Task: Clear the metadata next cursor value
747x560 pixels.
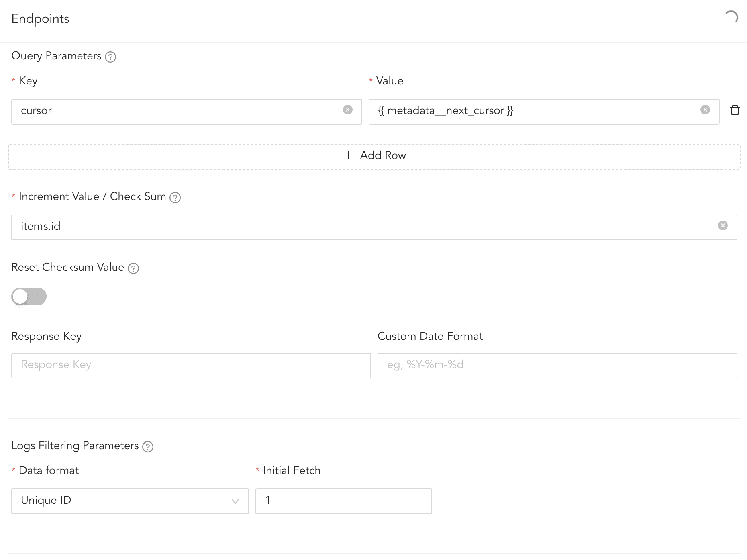Action: [x=705, y=110]
